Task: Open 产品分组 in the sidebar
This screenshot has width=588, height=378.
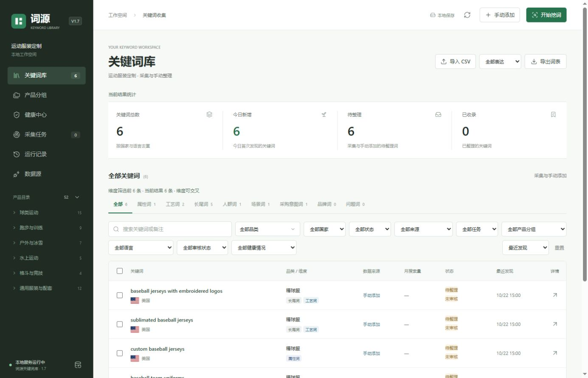Action: (47, 95)
